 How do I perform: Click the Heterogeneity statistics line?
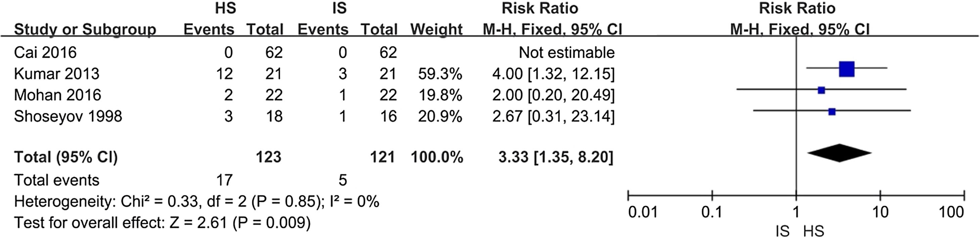pyautogui.click(x=196, y=201)
